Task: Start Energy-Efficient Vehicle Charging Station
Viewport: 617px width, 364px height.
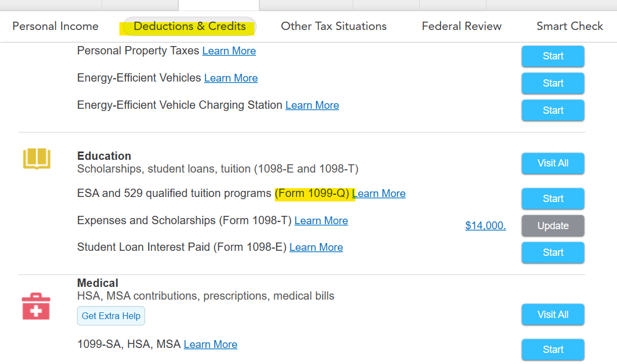Action: [x=553, y=110]
